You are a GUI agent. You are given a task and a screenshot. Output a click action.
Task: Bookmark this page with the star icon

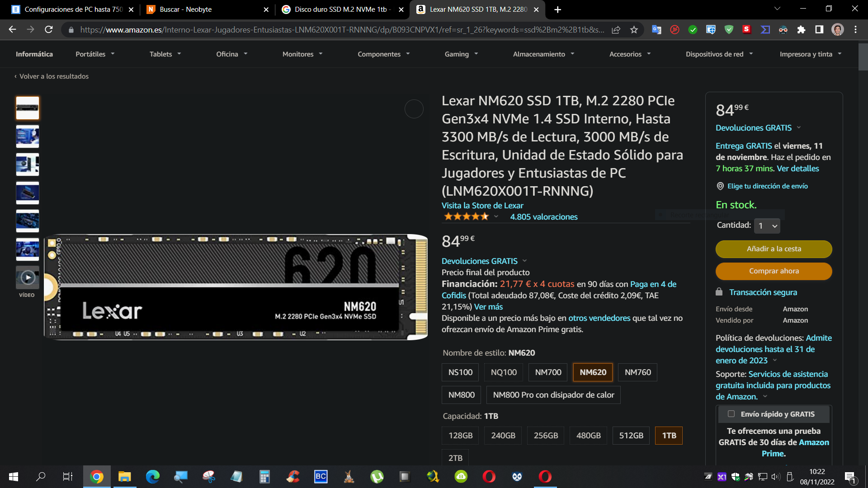(x=634, y=30)
